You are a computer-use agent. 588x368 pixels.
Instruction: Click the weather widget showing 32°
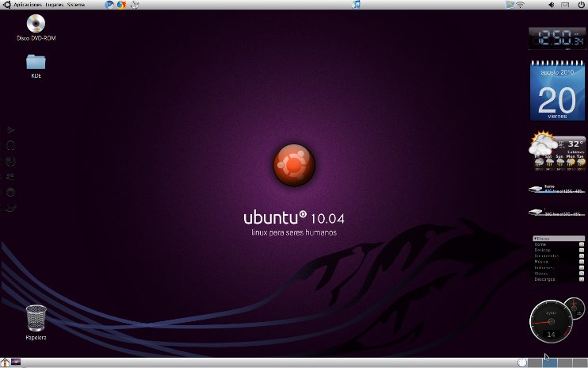(x=557, y=151)
